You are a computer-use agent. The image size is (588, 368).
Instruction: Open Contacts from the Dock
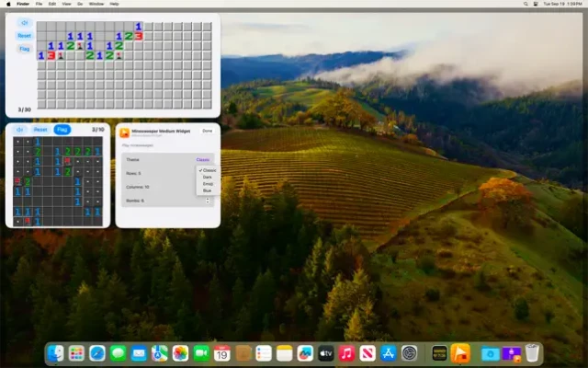coord(243,353)
